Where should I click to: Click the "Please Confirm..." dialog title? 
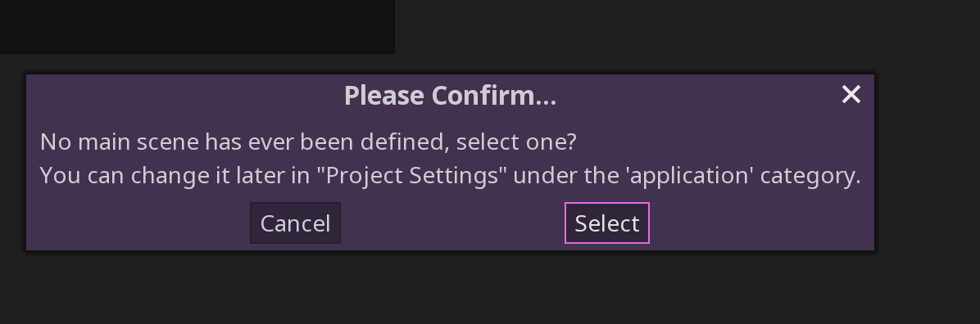point(450,96)
